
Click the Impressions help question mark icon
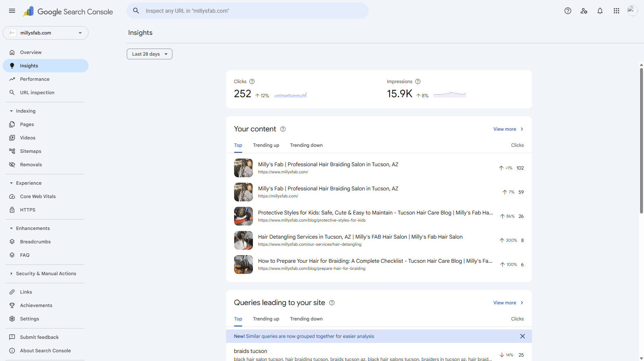[418, 81]
